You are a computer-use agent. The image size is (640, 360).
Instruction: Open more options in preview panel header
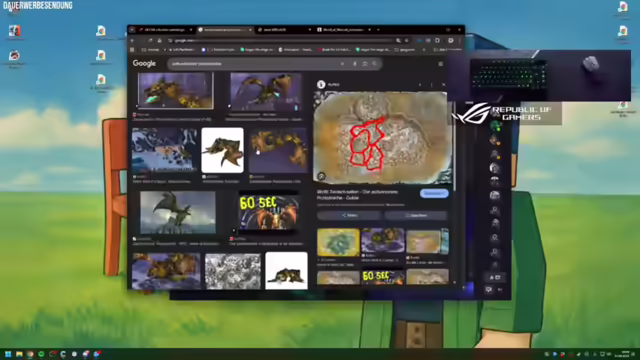click(x=431, y=84)
